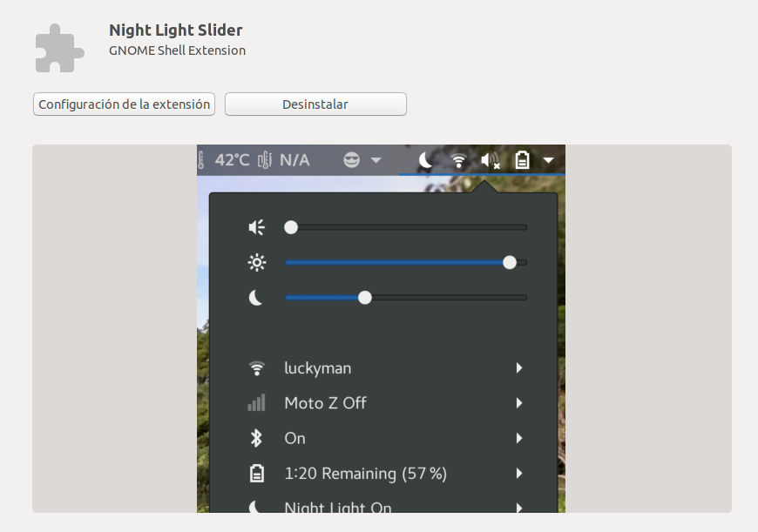Click the moon night light icon in top bar

point(425,160)
